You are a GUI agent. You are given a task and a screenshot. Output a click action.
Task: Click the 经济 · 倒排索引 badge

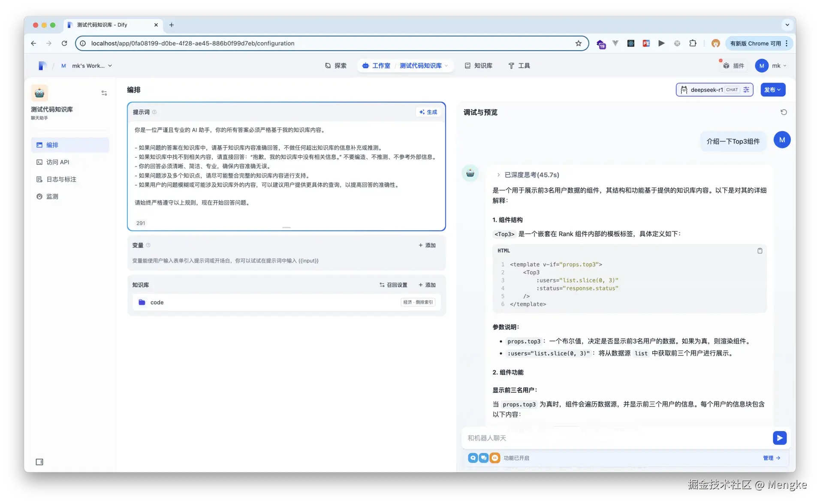(418, 302)
